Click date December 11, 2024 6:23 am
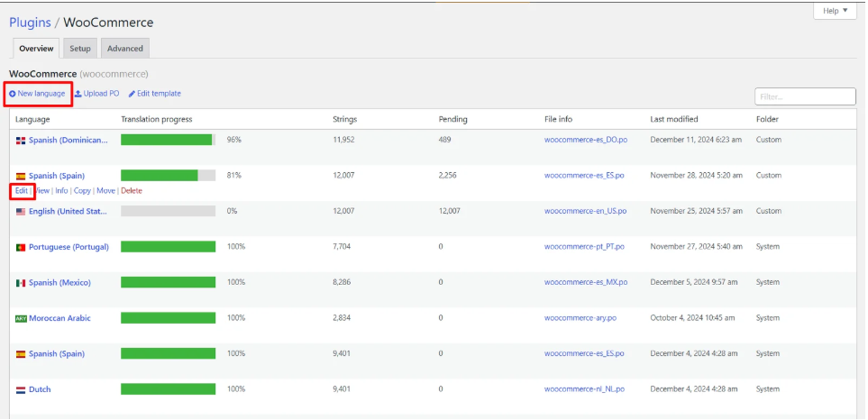The height and width of the screenshot is (420, 868). 696,140
